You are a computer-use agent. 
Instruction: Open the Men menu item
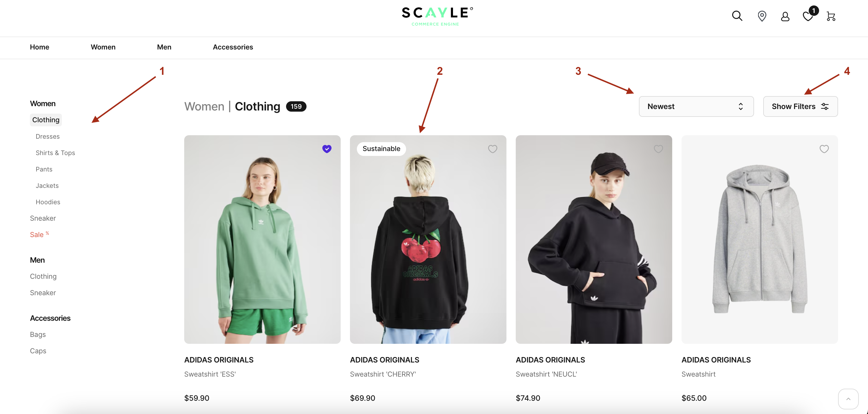tap(164, 47)
